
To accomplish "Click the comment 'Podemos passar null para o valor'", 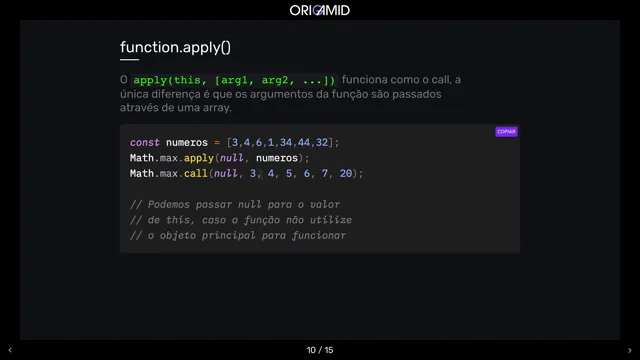I will [x=235, y=204].
